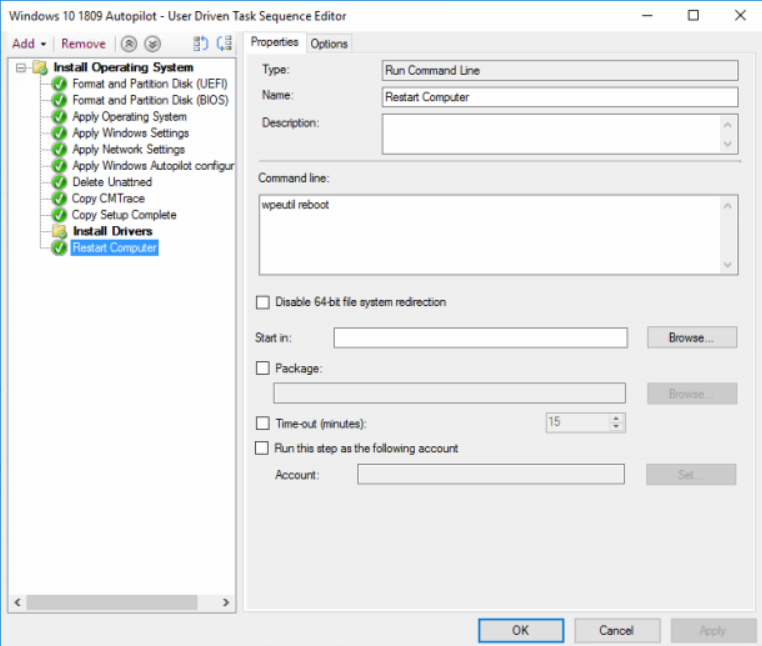Click green check icon beside Copy CMTrace
Image resolution: width=762 pixels, height=646 pixels.
(59, 198)
